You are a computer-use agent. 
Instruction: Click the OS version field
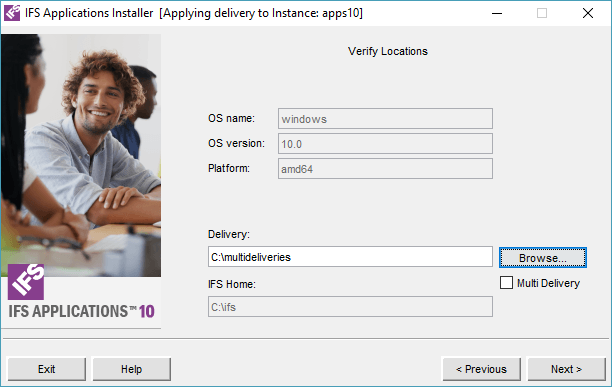385,144
